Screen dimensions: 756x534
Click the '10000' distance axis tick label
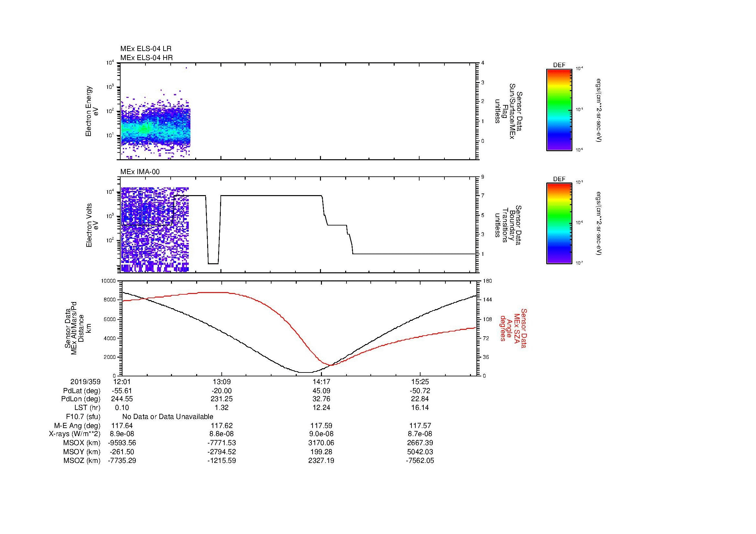coord(108,281)
